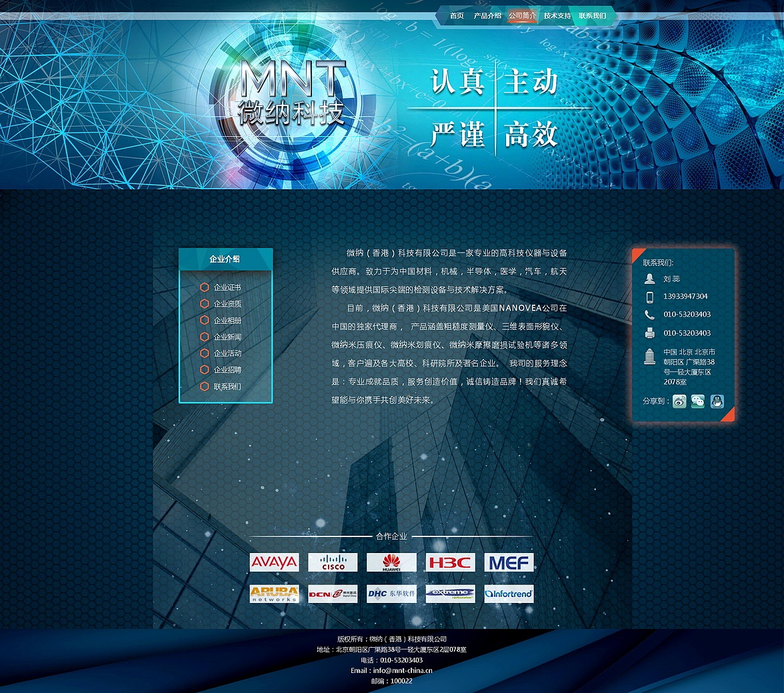Viewport: 784px width, 693px height.
Task: Click the QQ penguin share icon
Action: (716, 402)
